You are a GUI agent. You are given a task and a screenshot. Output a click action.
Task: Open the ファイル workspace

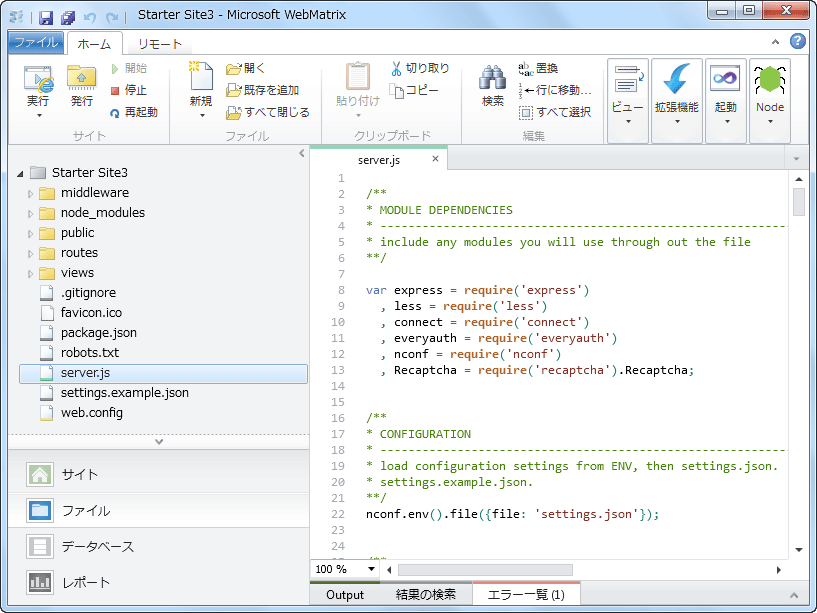[x=159, y=510]
